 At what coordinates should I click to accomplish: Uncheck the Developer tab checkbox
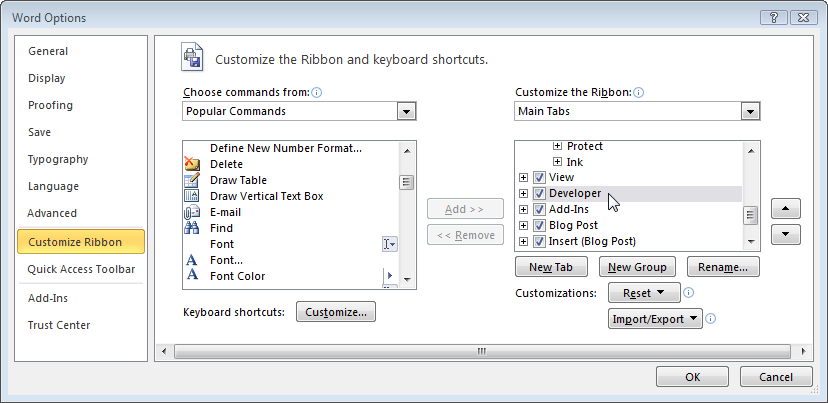539,193
